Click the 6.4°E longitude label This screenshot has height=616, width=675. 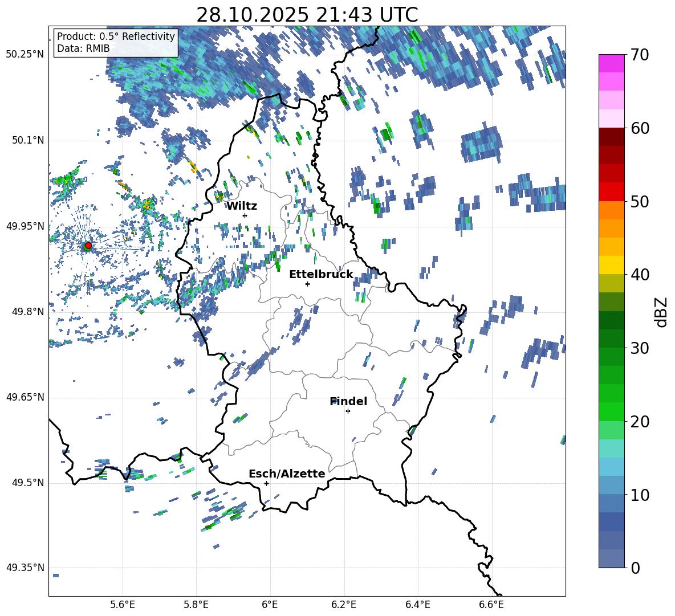click(417, 605)
